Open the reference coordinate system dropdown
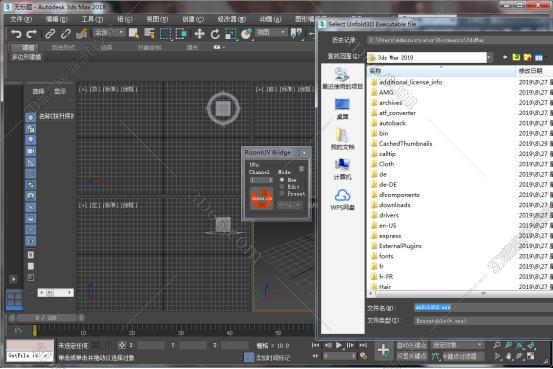The image size is (553, 369). tap(271, 32)
